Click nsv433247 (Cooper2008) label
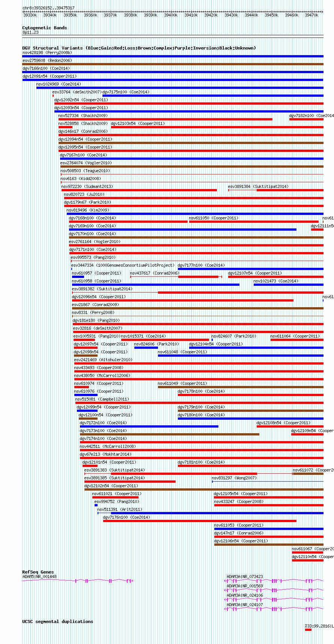The image size is (334, 644). [x=239, y=501]
